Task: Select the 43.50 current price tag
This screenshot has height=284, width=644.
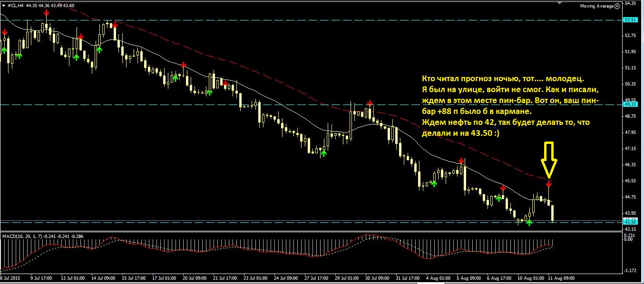Action: click(630, 222)
